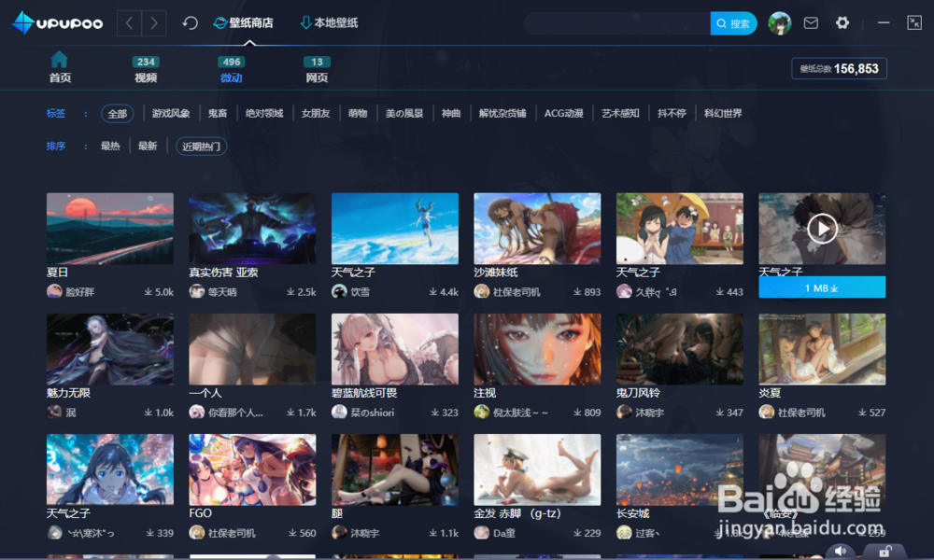Screen dimensions: 934x560
Task: Select the 神曲 tag filter
Action: point(451,114)
